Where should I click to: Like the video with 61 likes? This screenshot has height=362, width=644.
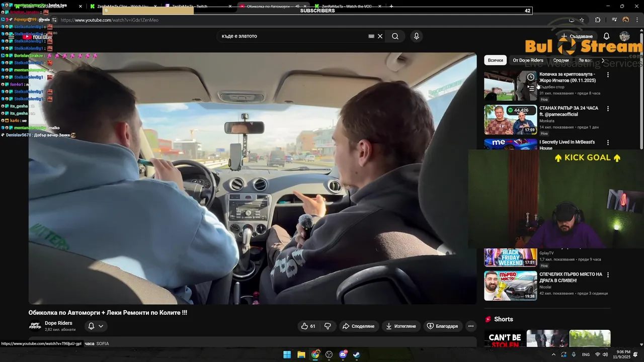click(x=308, y=326)
